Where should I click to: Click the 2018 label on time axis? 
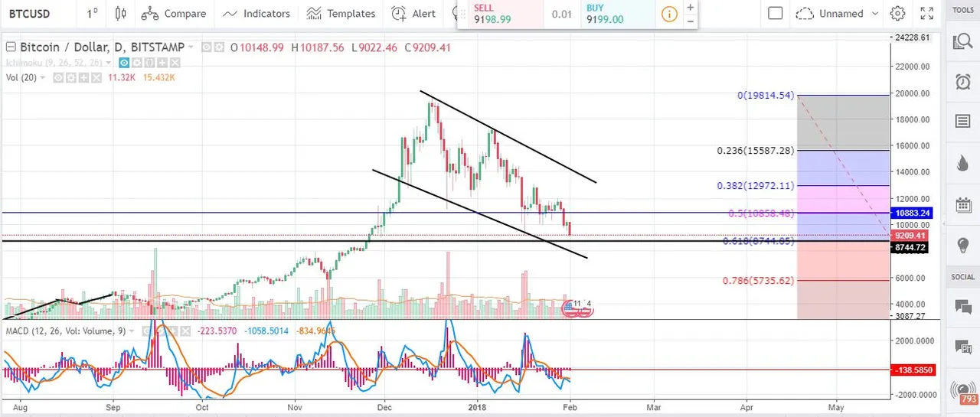(x=478, y=408)
